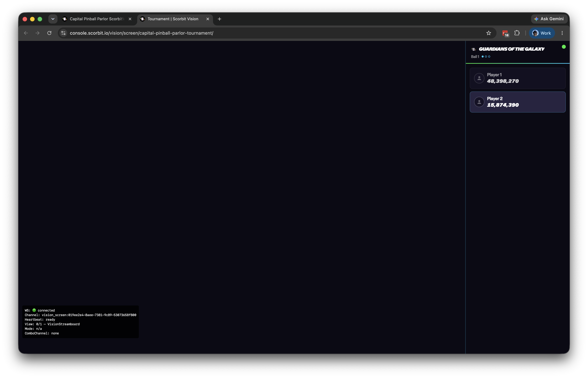Open site information icon in address bar
Image resolution: width=588 pixels, height=378 pixels.
pyautogui.click(x=63, y=33)
